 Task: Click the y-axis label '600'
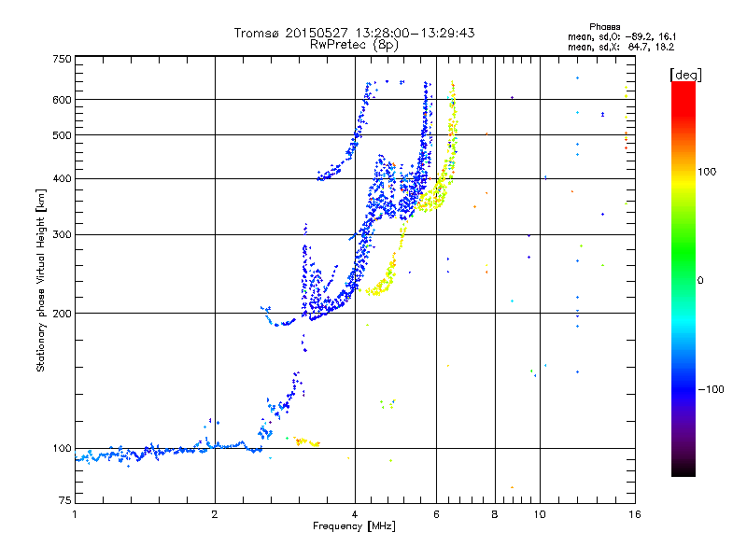(x=63, y=100)
